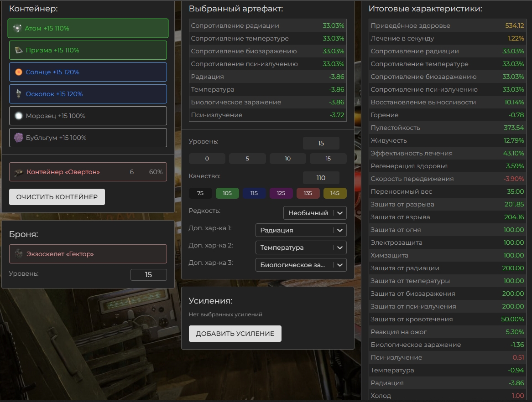Pick the green 105 quality swatch
This screenshot has height=402, width=532.
click(x=227, y=193)
